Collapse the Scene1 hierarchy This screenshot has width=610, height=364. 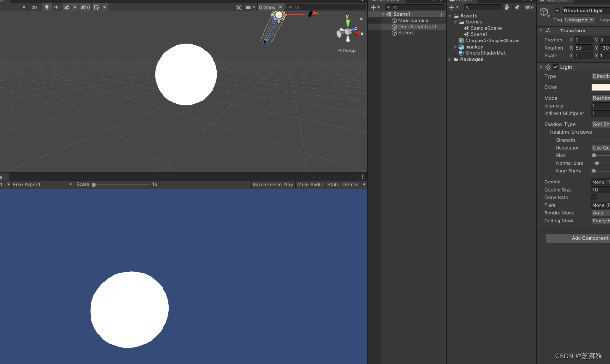tap(382, 14)
